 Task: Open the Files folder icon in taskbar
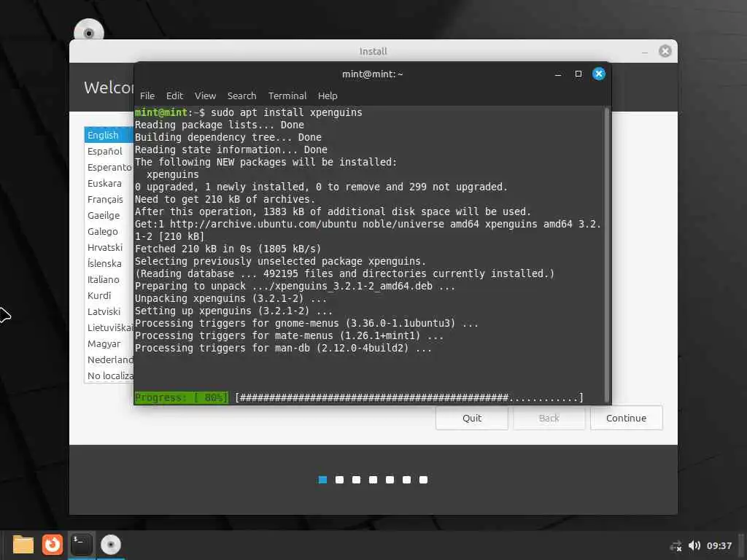[23, 545]
